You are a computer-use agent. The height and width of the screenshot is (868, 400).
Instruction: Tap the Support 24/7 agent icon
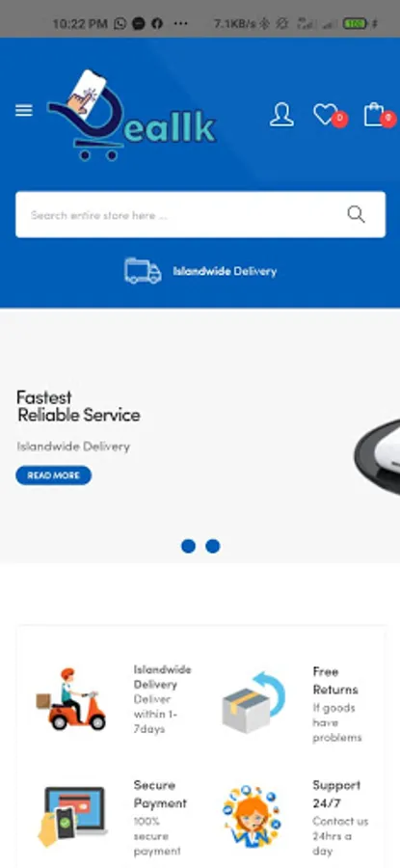pos(252,816)
